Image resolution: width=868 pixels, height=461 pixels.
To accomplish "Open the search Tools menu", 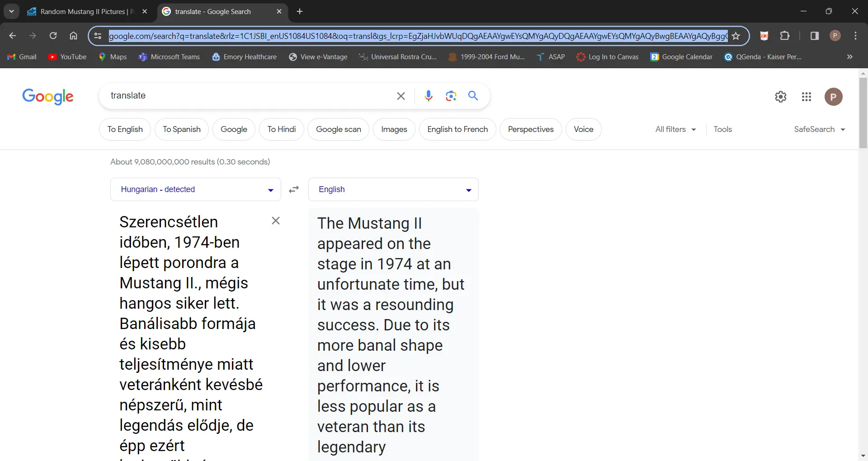I will (722, 129).
